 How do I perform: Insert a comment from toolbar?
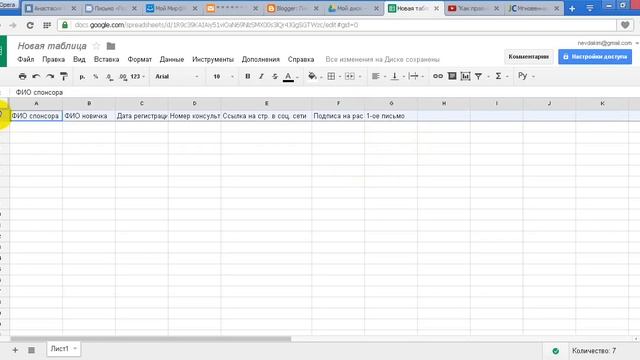pos(452,76)
